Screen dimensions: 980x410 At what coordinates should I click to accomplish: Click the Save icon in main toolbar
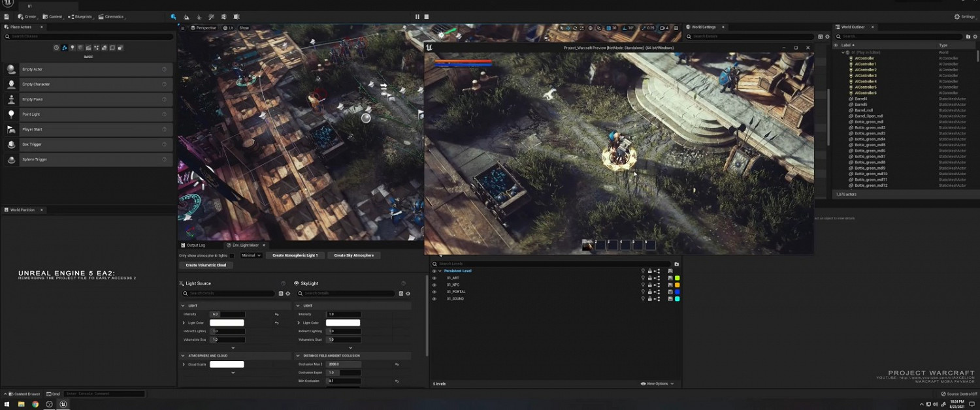pyautogui.click(x=5, y=16)
